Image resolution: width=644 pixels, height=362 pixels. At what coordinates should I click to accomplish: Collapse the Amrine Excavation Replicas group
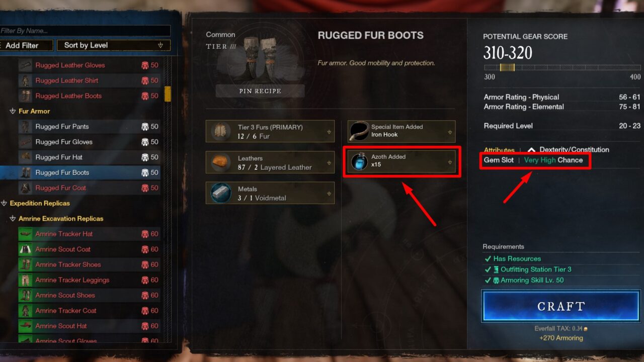click(13, 219)
